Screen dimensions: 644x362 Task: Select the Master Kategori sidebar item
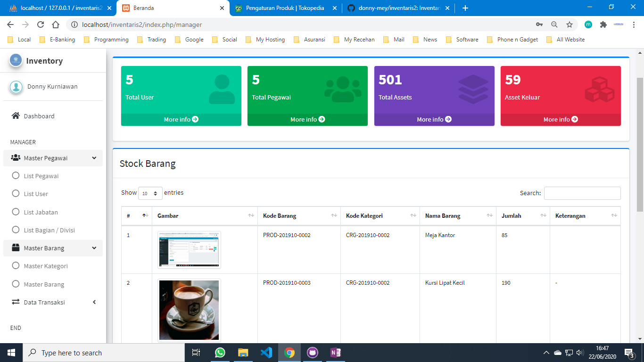[x=46, y=266]
